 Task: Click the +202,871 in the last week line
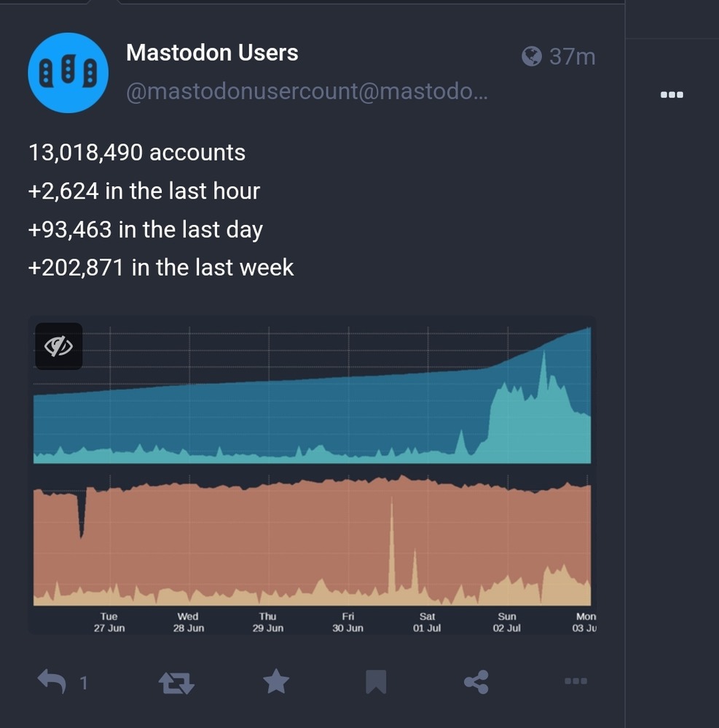[161, 268]
